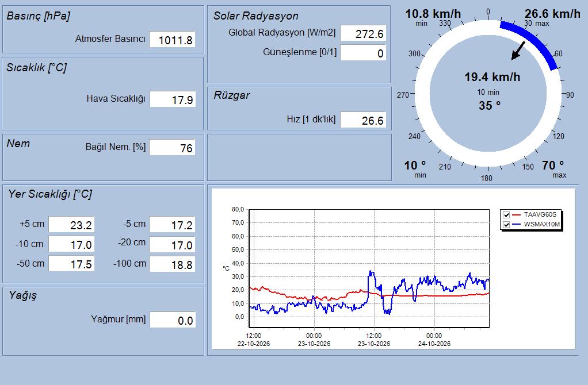Click the 12:00 22-10-2026 time axis label
588x385 pixels.
[x=254, y=340]
